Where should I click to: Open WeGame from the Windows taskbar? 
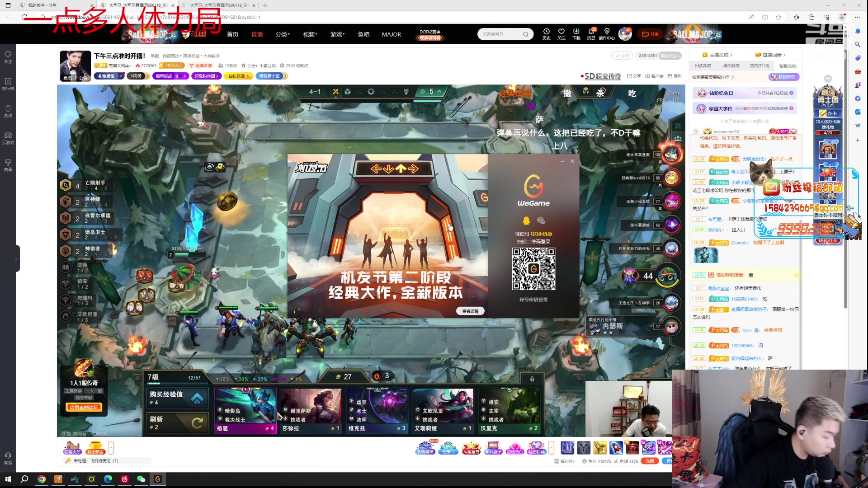pyautogui.click(x=158, y=479)
